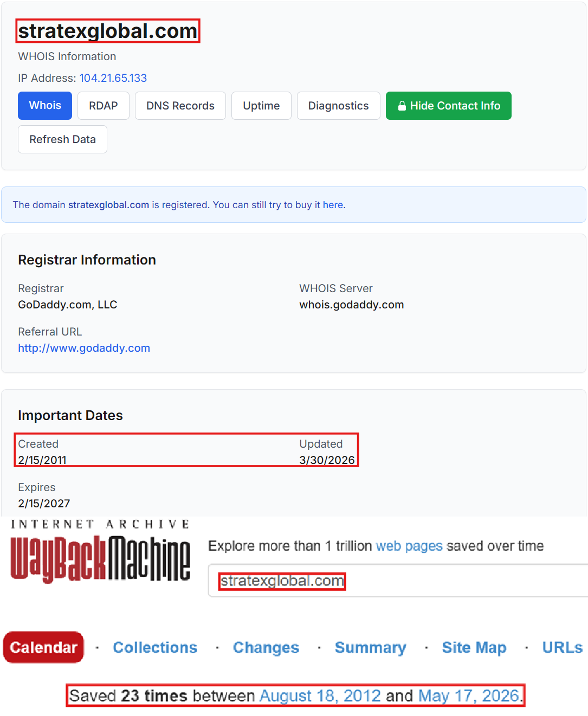Switch to the RDAP tab

click(104, 106)
